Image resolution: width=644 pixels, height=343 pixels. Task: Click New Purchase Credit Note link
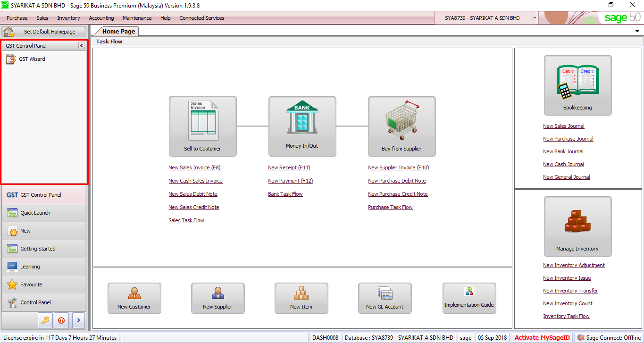pyautogui.click(x=398, y=194)
